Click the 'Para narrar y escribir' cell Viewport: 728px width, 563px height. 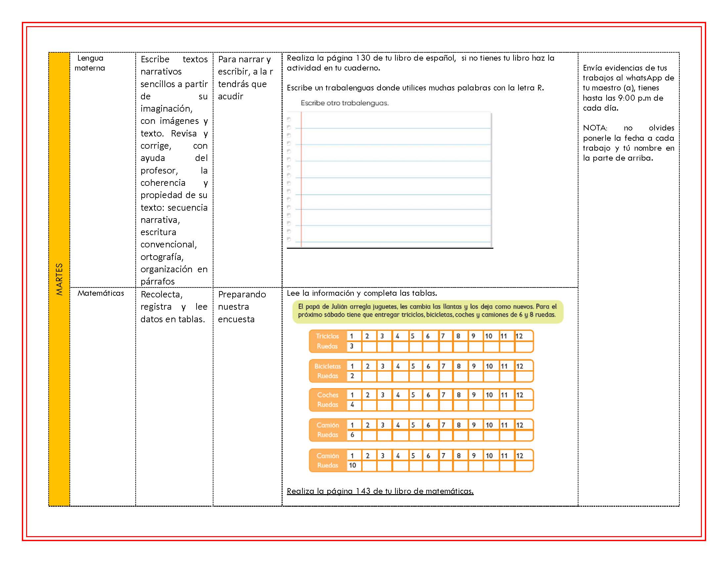click(247, 170)
